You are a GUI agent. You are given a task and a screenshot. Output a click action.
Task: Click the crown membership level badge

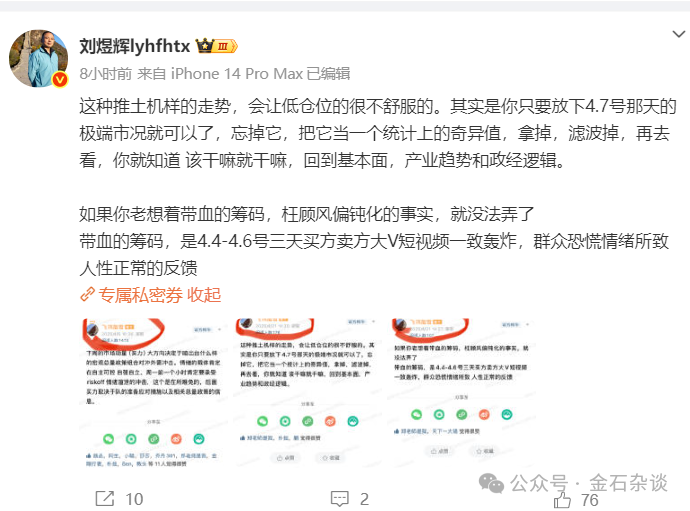pos(217,46)
